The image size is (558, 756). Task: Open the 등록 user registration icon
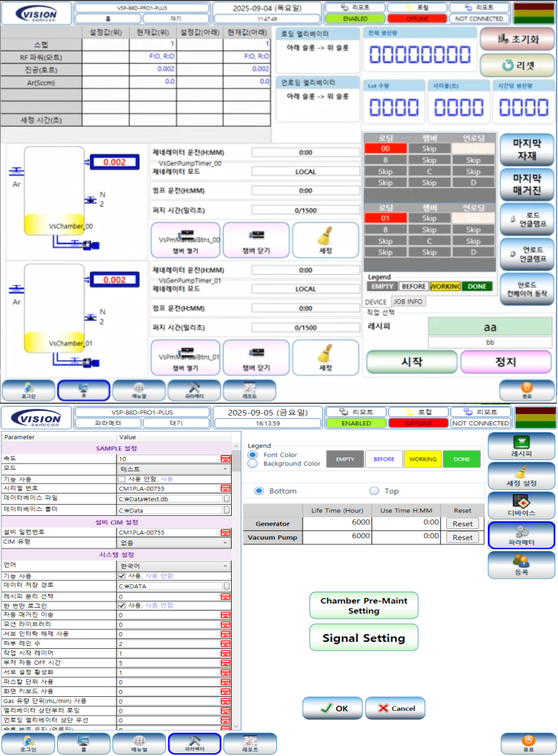[521, 565]
